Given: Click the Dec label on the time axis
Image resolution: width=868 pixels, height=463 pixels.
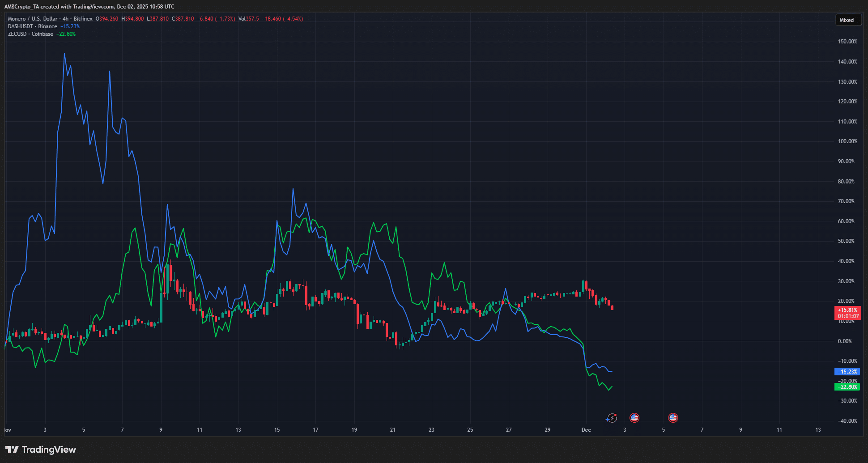Looking at the screenshot, I should click(x=586, y=430).
